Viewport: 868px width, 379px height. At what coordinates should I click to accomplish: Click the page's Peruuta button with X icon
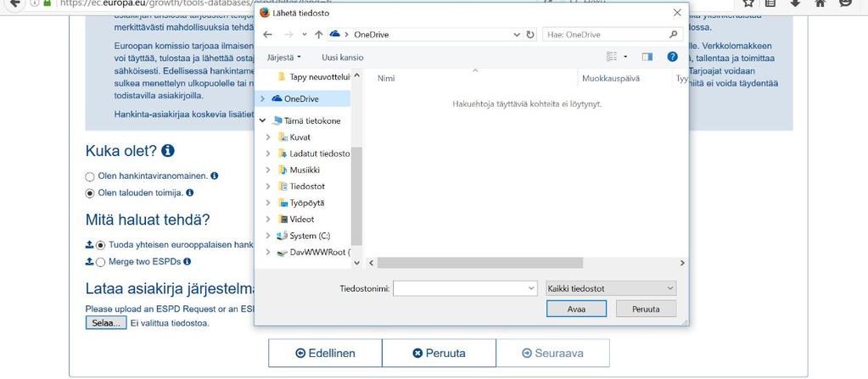pos(439,353)
